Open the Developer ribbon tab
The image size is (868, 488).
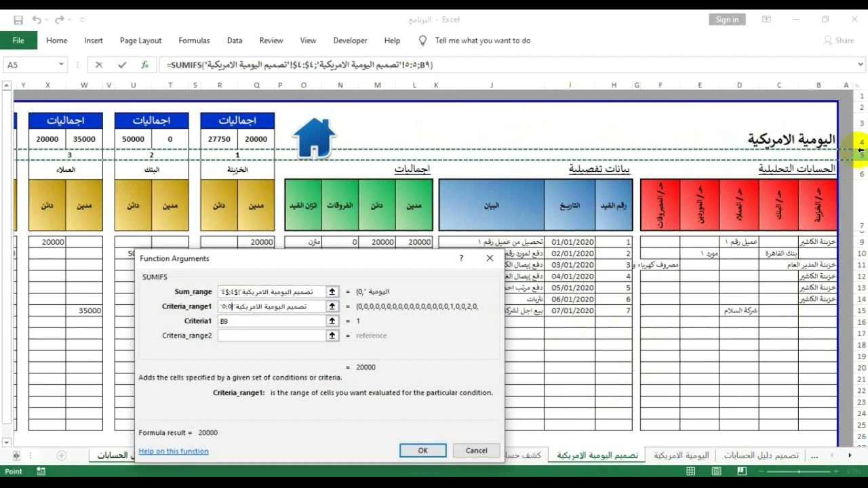(x=350, y=41)
